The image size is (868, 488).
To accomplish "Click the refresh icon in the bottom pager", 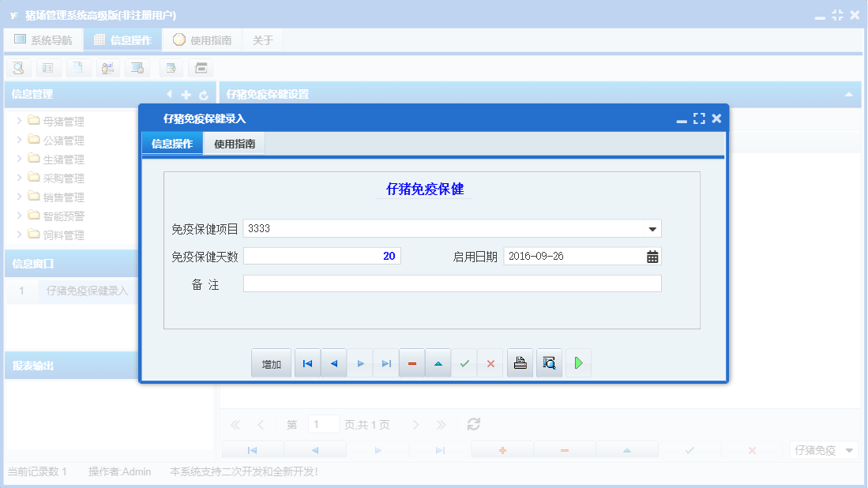I will coord(473,424).
